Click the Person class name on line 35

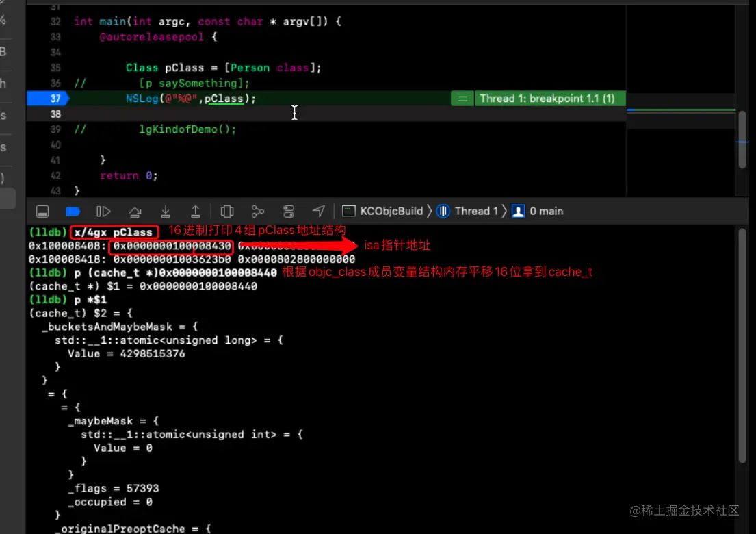[x=250, y=68]
